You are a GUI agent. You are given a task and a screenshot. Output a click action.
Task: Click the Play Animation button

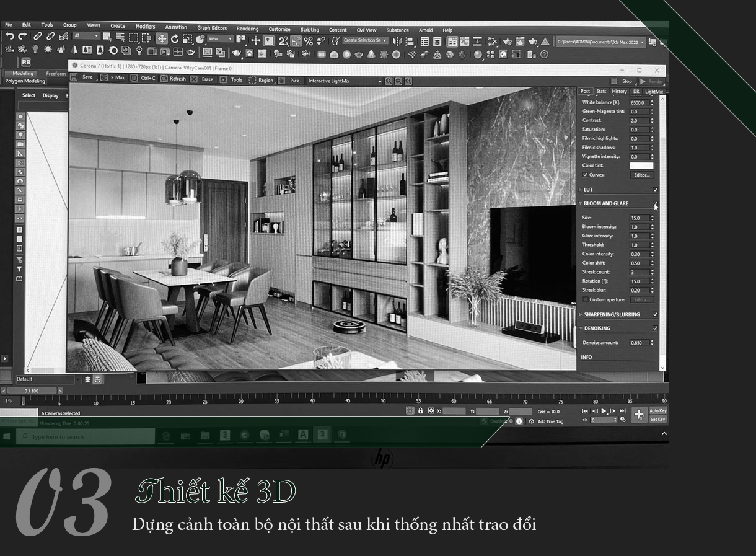coord(604,411)
